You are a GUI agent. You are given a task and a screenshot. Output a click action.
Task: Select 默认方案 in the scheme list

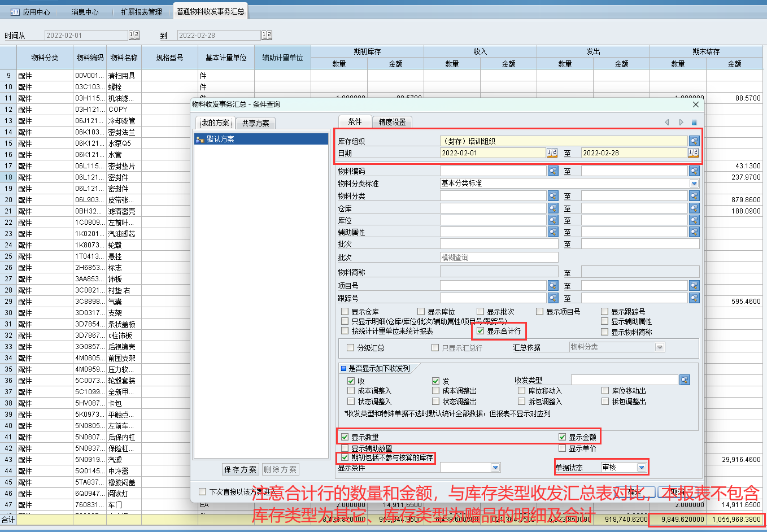pyautogui.click(x=220, y=139)
